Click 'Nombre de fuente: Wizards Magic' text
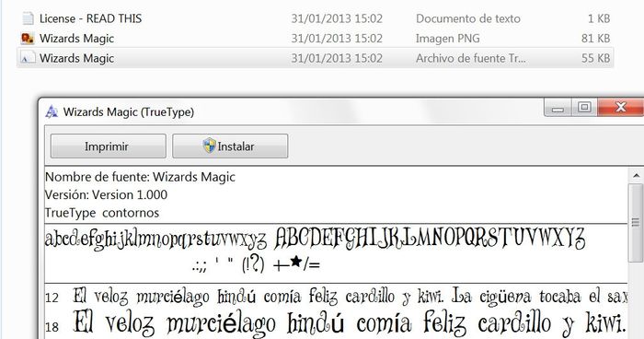Screen dimensions: 644x339 [140, 177]
